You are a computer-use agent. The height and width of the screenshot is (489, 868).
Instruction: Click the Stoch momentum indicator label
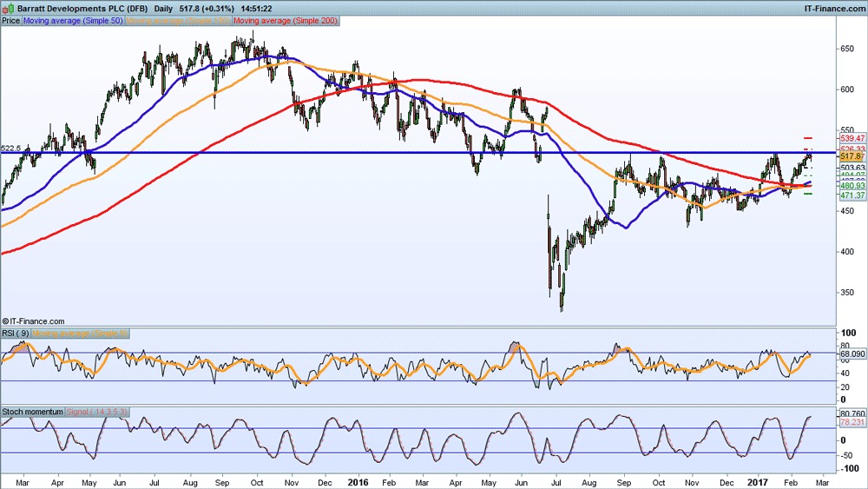pyautogui.click(x=33, y=412)
